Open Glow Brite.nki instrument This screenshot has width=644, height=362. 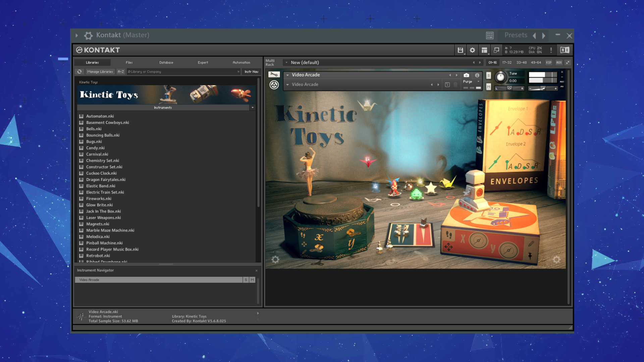pos(99,205)
